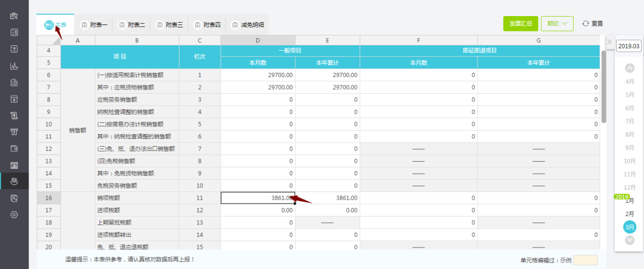Click the bar chart icon in sidebar

coord(14,66)
